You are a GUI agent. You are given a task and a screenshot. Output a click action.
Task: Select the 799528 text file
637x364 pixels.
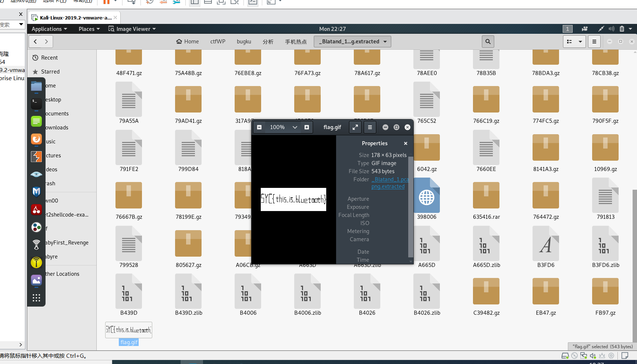129,244
